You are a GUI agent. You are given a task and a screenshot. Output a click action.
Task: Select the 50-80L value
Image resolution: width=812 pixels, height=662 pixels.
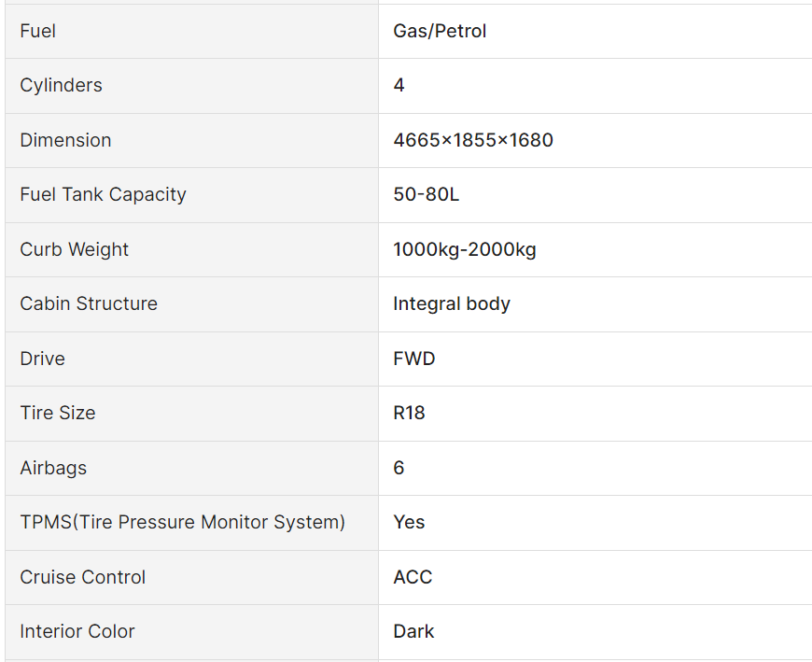pyautogui.click(x=427, y=195)
